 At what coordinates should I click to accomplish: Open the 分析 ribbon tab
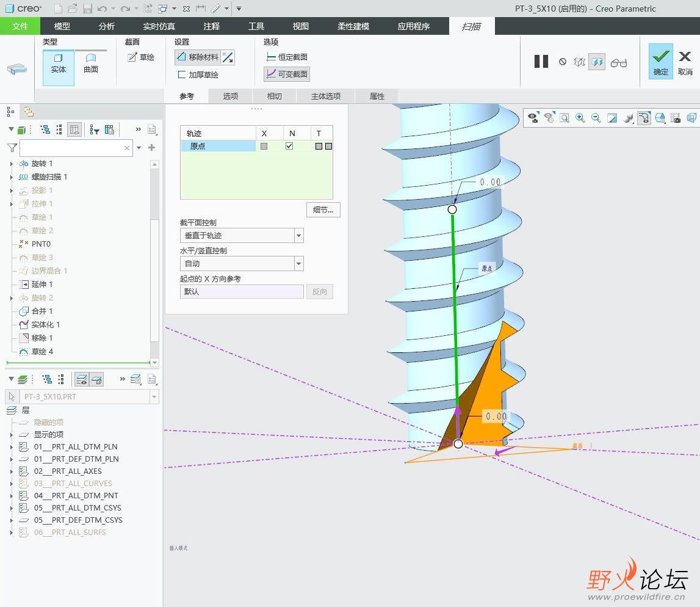pos(106,26)
